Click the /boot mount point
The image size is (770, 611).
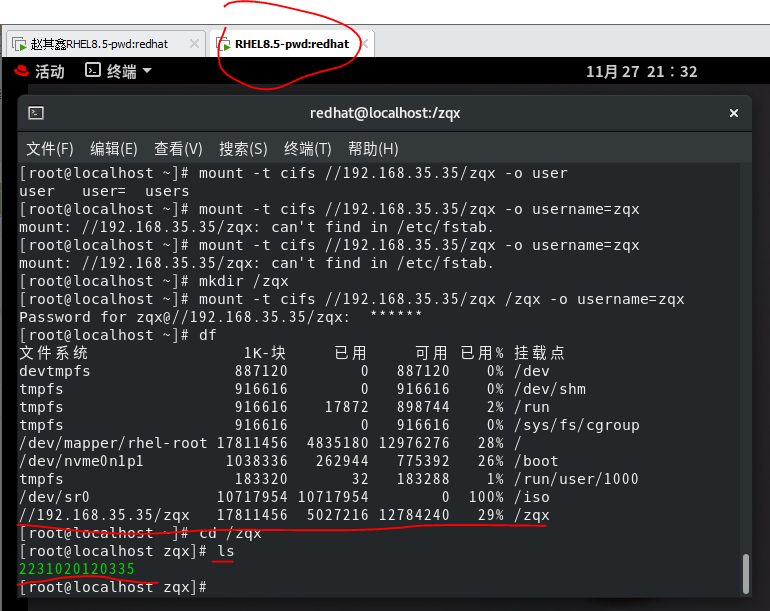coord(536,461)
